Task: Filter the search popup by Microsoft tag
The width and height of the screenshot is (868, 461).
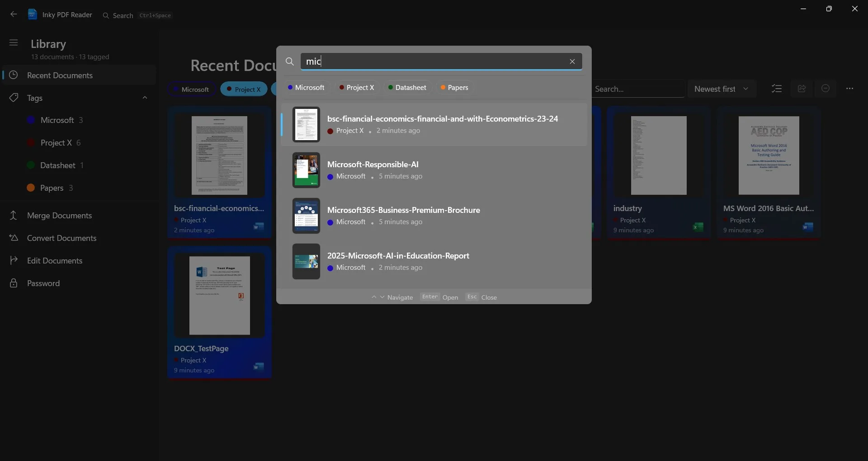Action: click(306, 88)
